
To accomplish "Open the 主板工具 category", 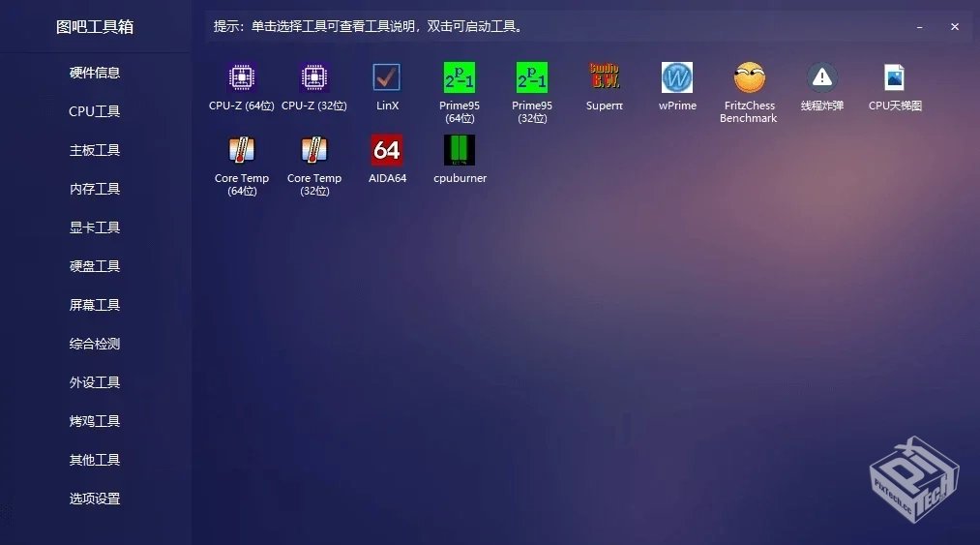I will [95, 150].
